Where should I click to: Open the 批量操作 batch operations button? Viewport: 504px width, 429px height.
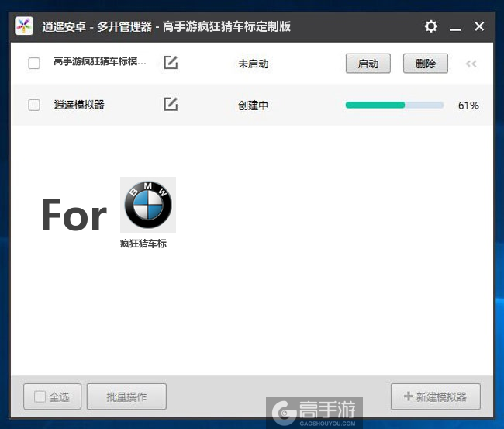click(126, 396)
